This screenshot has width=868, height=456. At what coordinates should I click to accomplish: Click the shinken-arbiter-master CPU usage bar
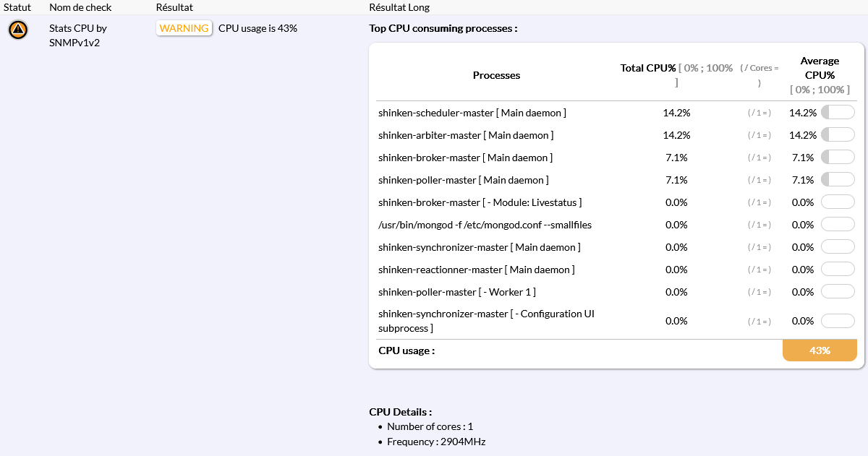tap(838, 135)
